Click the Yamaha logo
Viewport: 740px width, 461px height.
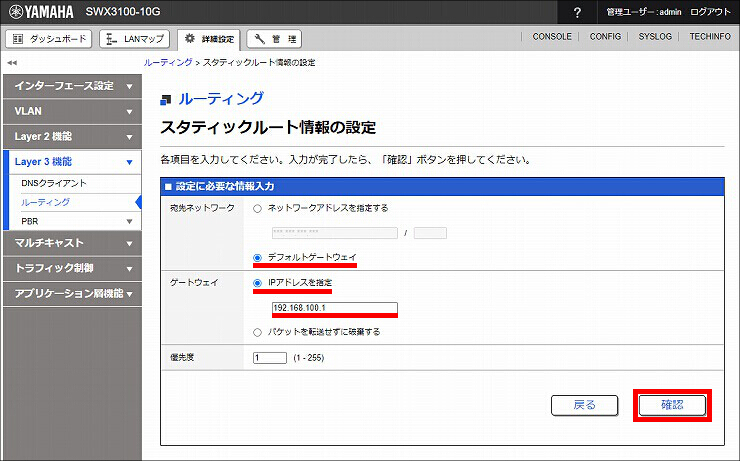coord(41,12)
